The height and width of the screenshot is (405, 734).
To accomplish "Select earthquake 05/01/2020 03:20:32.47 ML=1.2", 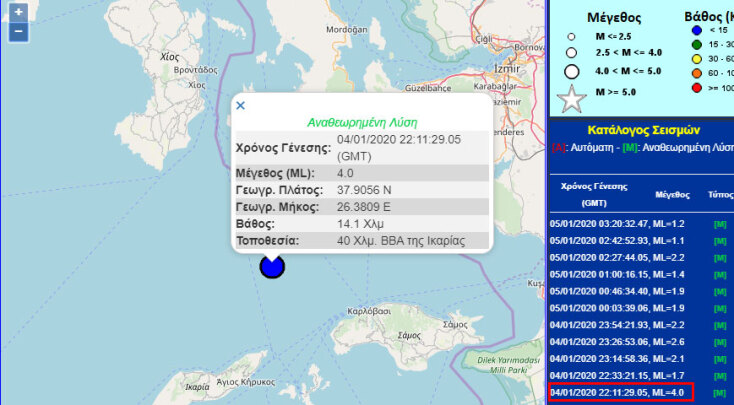I will point(617,226).
